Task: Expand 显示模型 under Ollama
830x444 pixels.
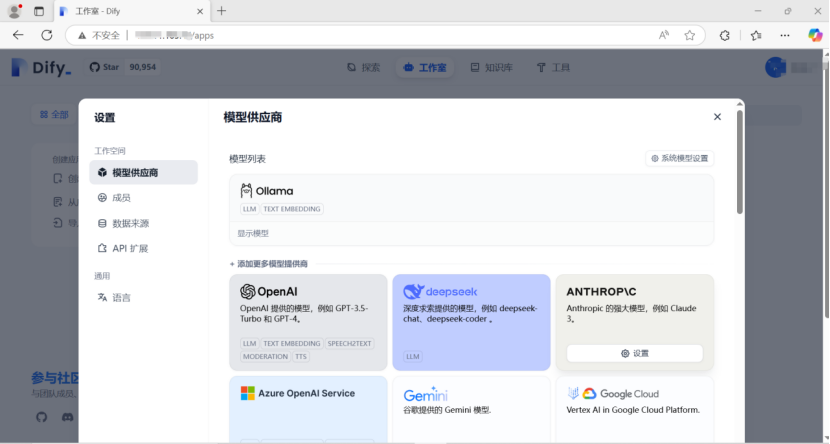Action: point(253,233)
